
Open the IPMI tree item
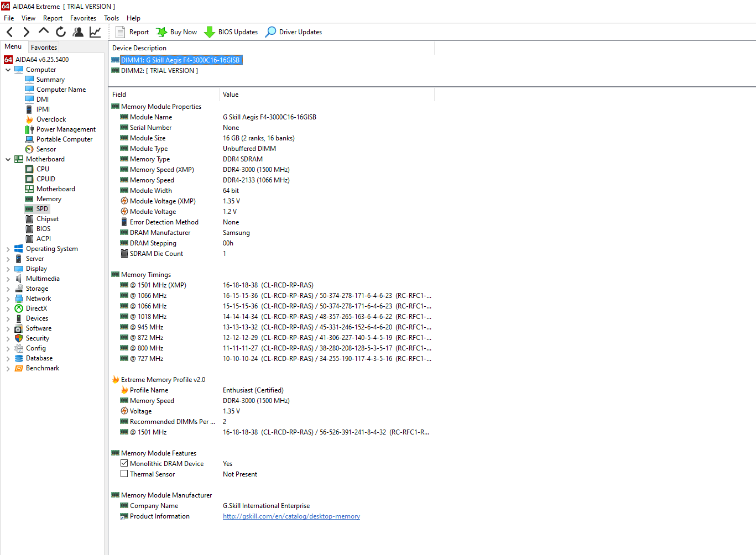point(37,109)
